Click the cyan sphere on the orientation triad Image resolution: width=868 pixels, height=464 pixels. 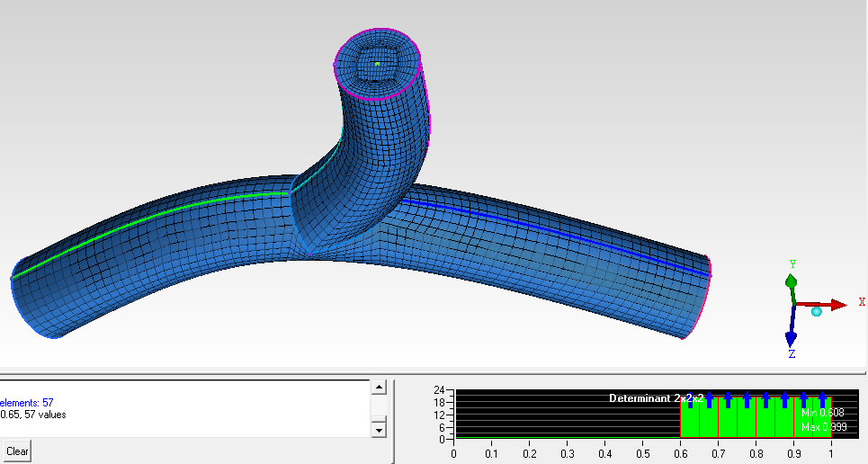(x=816, y=312)
